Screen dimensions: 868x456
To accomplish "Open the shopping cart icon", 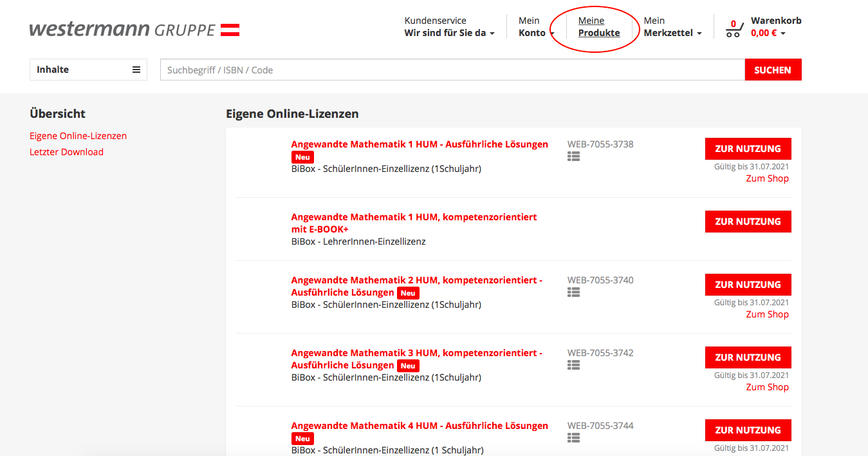I will click(734, 28).
